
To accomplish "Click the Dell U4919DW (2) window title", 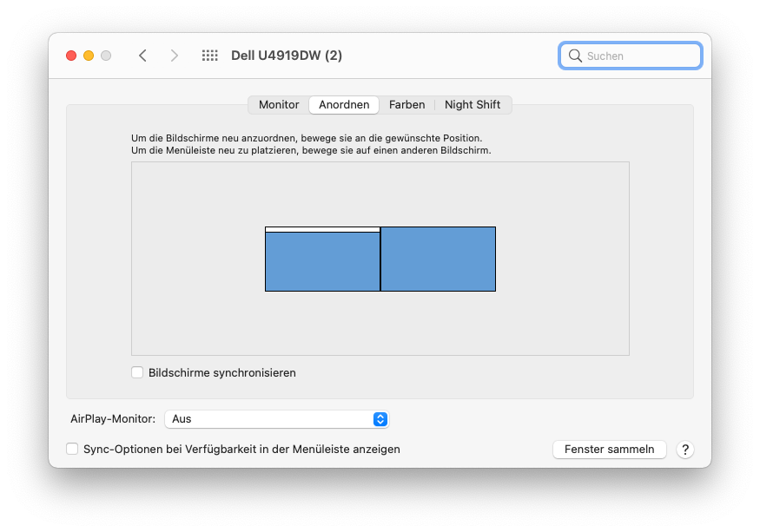I will pos(287,56).
